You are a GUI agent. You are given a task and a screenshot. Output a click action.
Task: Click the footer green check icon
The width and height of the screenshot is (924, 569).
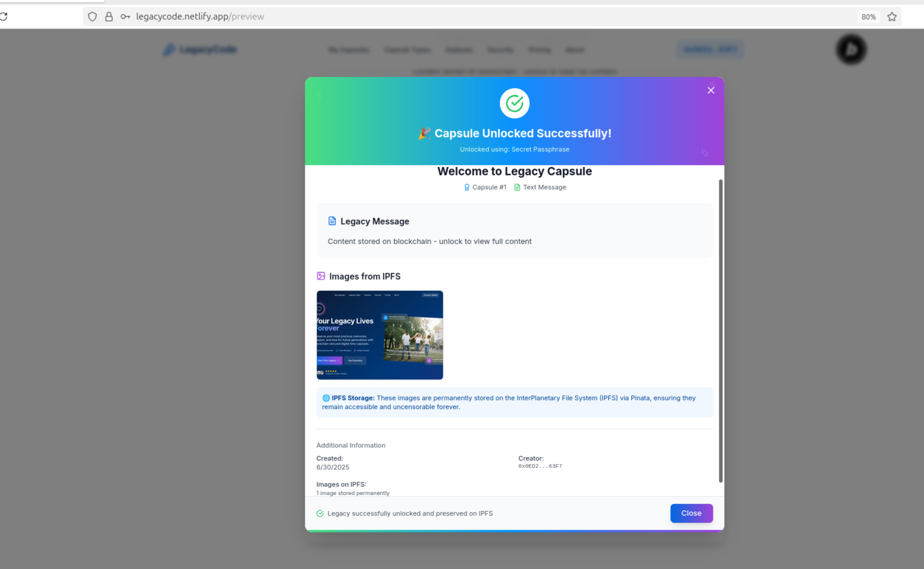(x=320, y=513)
